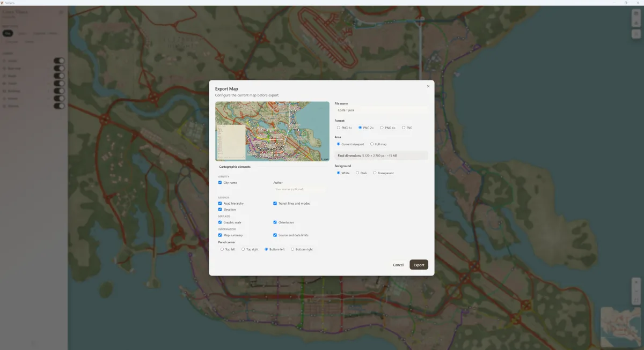Click the Export Map dialog title
Viewport: 644px width, 350px height.
pos(226,89)
